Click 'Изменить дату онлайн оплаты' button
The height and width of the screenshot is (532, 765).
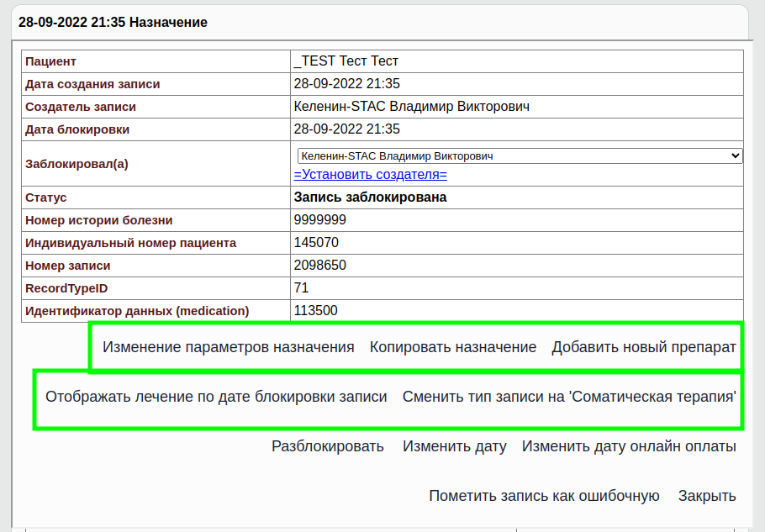(x=629, y=446)
